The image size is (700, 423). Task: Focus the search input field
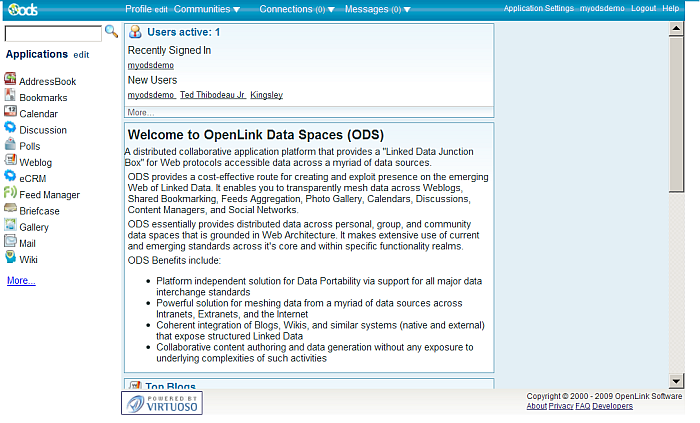tap(53, 33)
